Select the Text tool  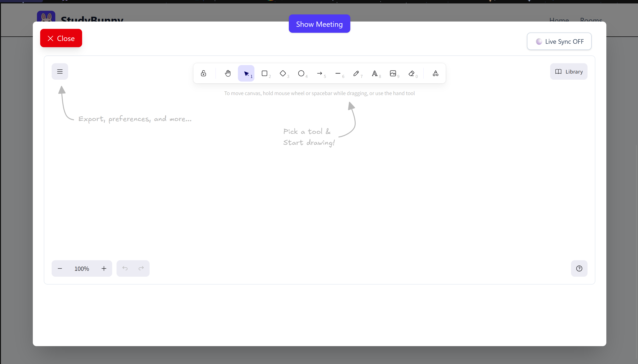(x=374, y=73)
